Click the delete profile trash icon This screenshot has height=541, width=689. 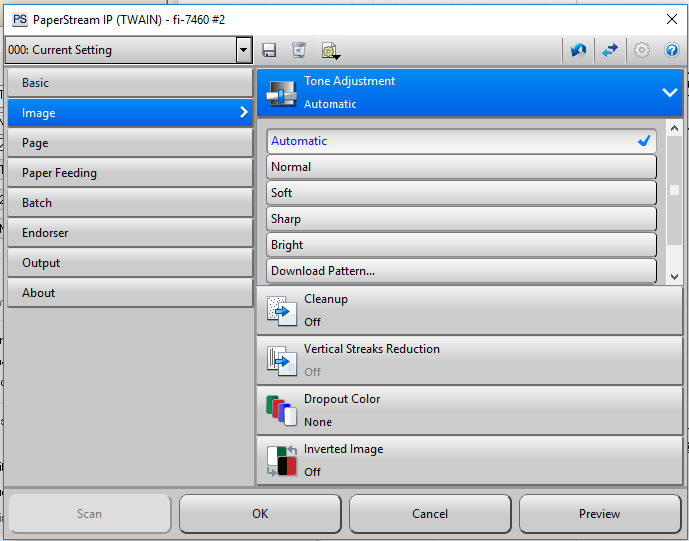tap(298, 50)
